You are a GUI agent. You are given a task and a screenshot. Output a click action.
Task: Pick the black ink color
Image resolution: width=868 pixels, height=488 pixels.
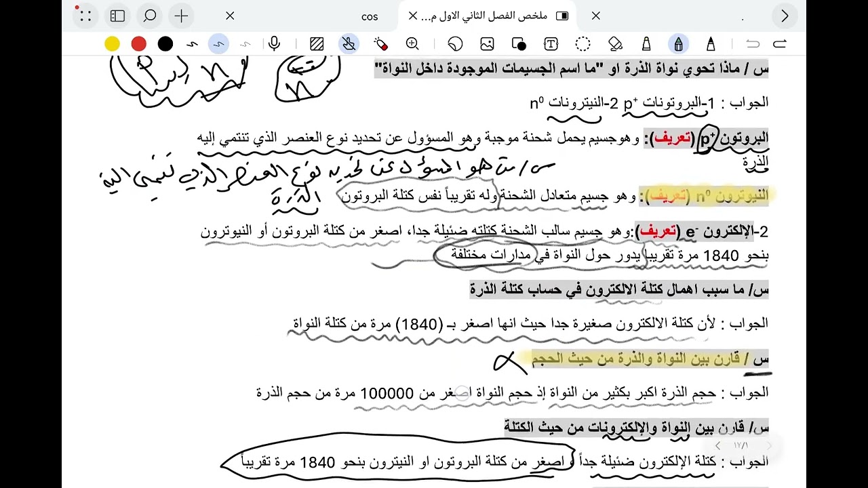(x=165, y=44)
